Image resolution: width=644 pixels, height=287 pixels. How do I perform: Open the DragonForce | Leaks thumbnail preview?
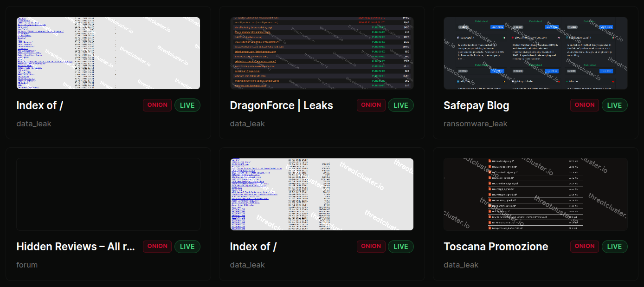pyautogui.click(x=322, y=53)
